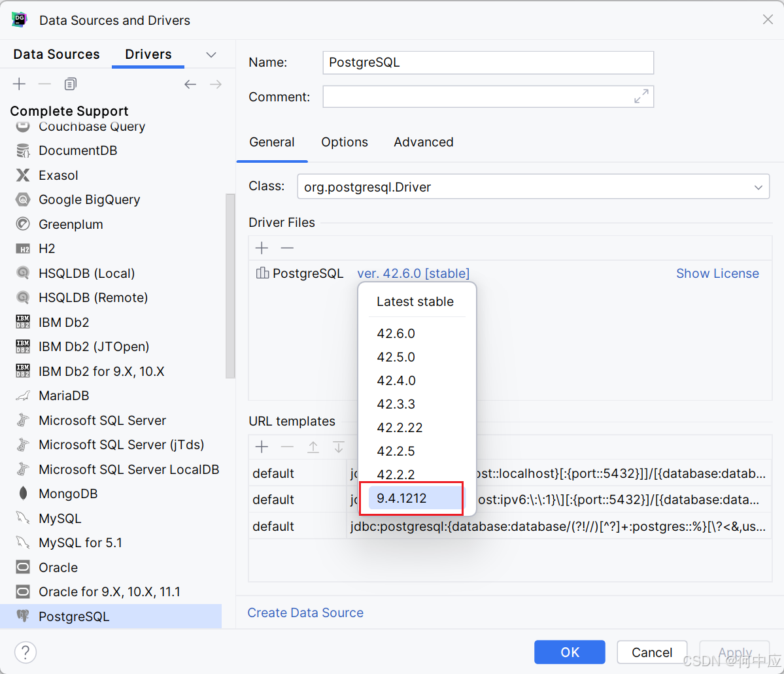
Task: Click the duplicate driver icon
Action: point(71,84)
